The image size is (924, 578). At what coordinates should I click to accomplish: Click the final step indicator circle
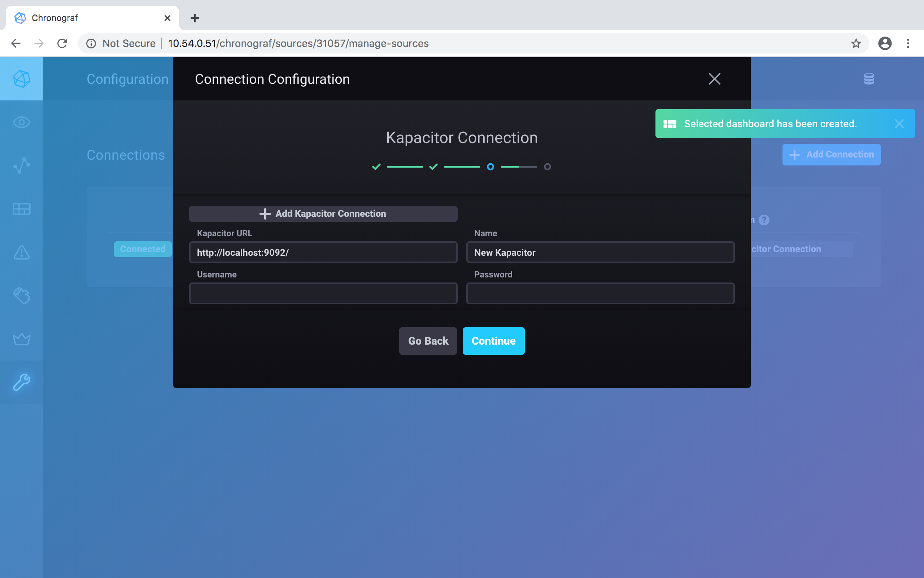(548, 167)
